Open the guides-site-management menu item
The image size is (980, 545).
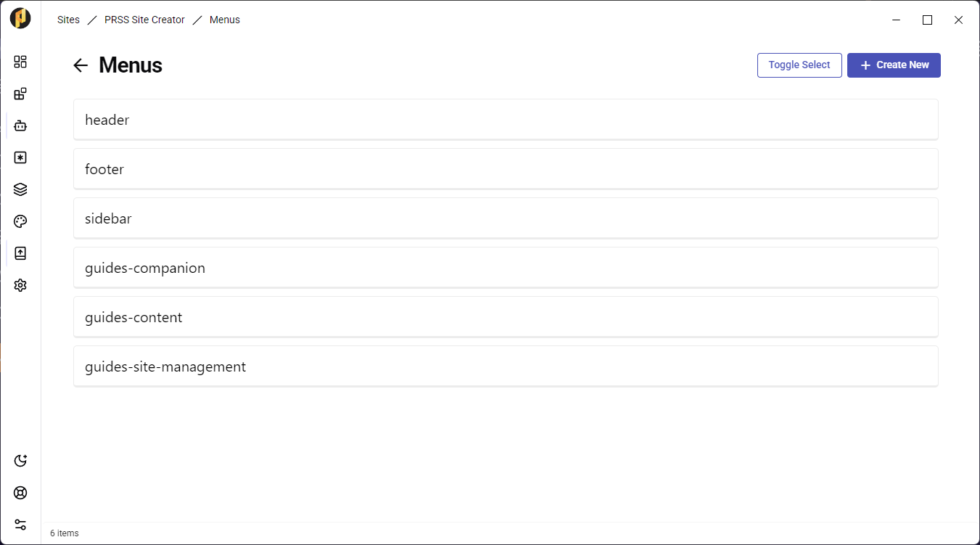coord(506,366)
